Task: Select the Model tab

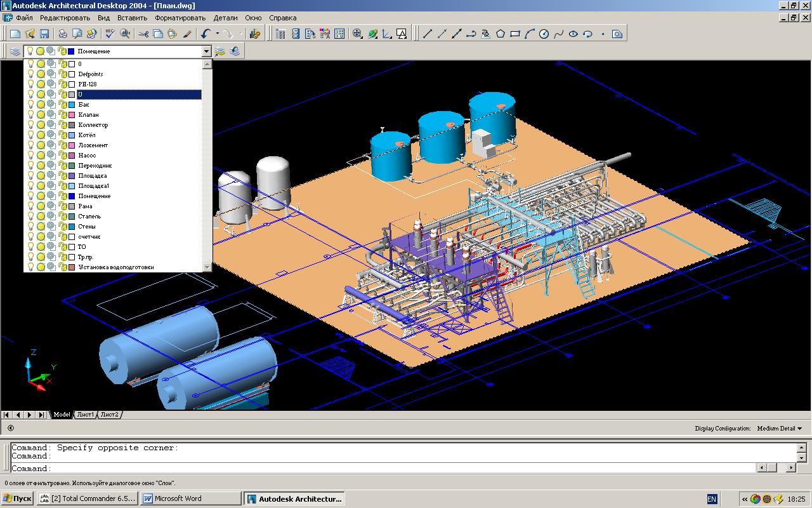Action: click(62, 415)
